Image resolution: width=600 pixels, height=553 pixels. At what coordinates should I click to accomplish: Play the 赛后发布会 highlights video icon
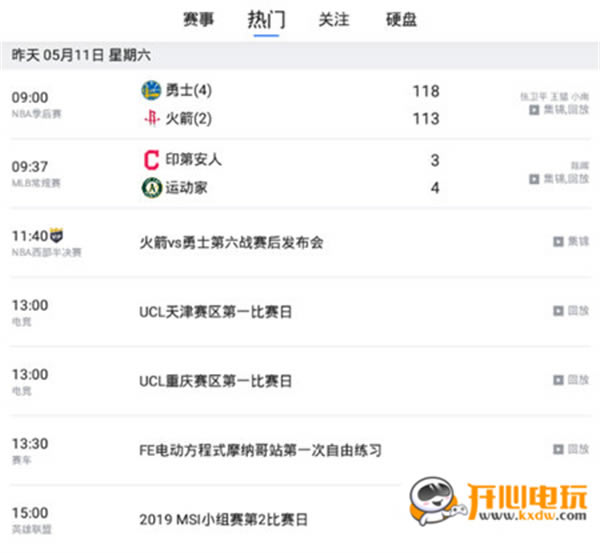pos(558,241)
